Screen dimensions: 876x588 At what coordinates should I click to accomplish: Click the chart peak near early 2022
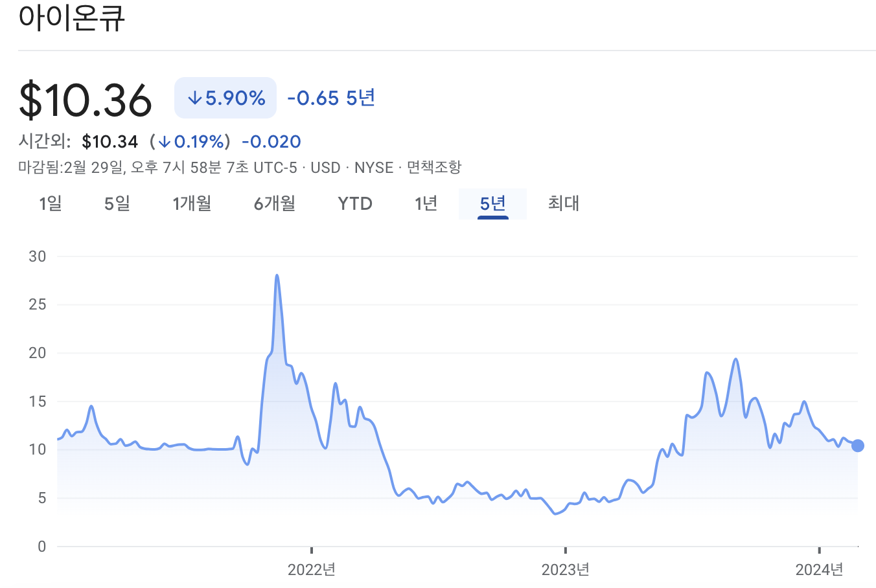point(278,275)
